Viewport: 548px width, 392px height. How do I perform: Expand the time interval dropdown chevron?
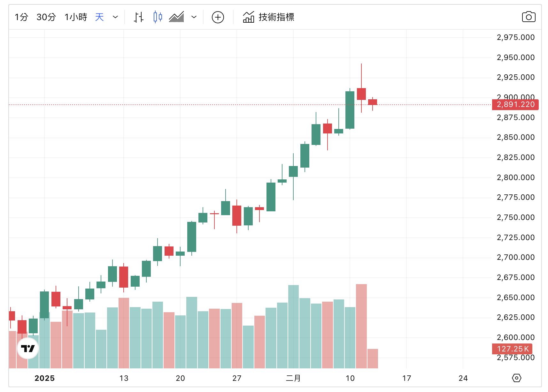pyautogui.click(x=115, y=17)
